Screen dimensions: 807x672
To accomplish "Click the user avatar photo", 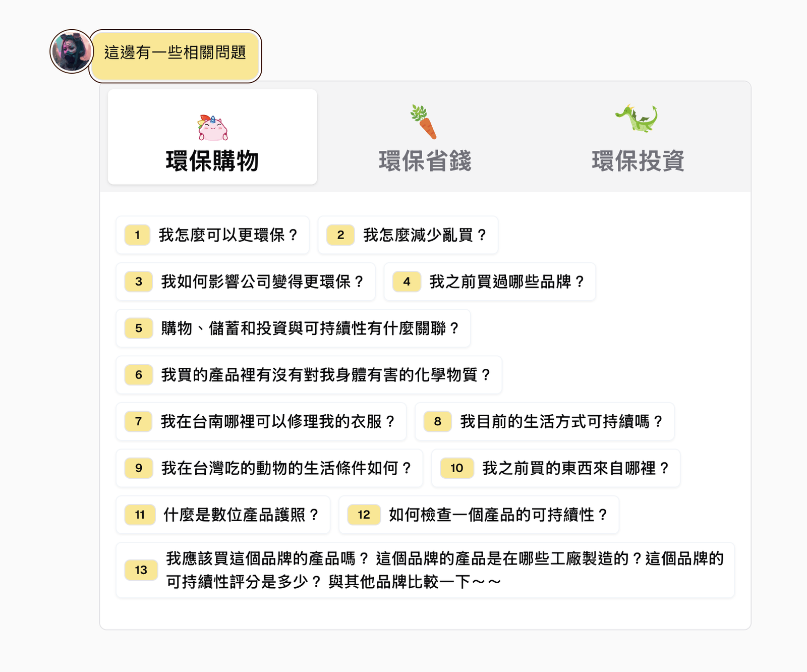I will click(x=72, y=51).
